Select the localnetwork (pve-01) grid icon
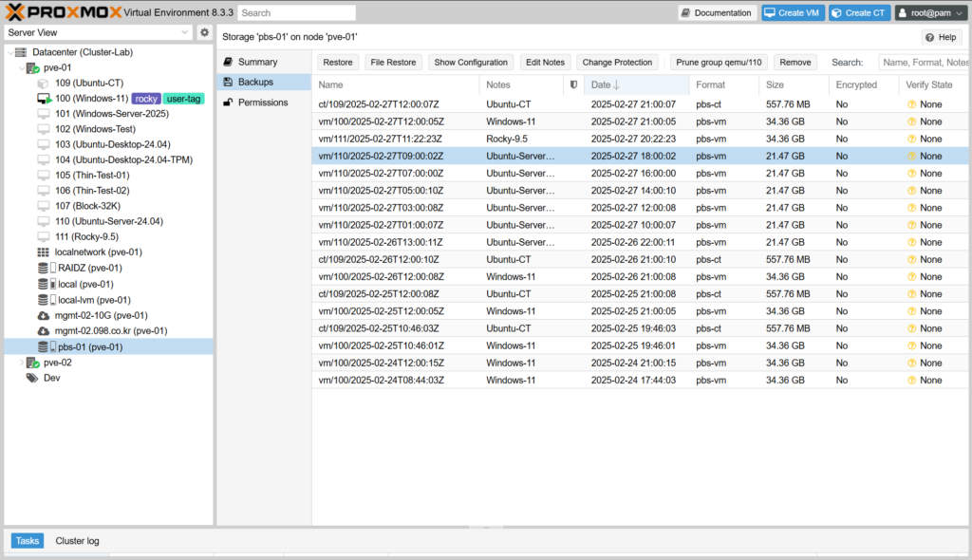The height and width of the screenshot is (560, 972). point(43,252)
